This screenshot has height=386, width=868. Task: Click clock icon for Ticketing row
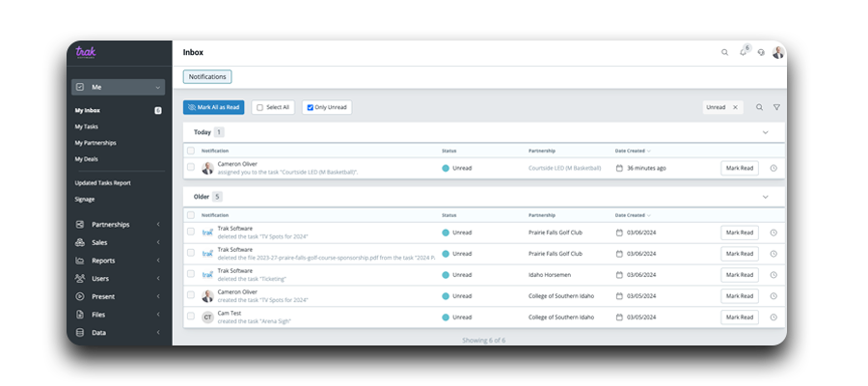point(773,275)
